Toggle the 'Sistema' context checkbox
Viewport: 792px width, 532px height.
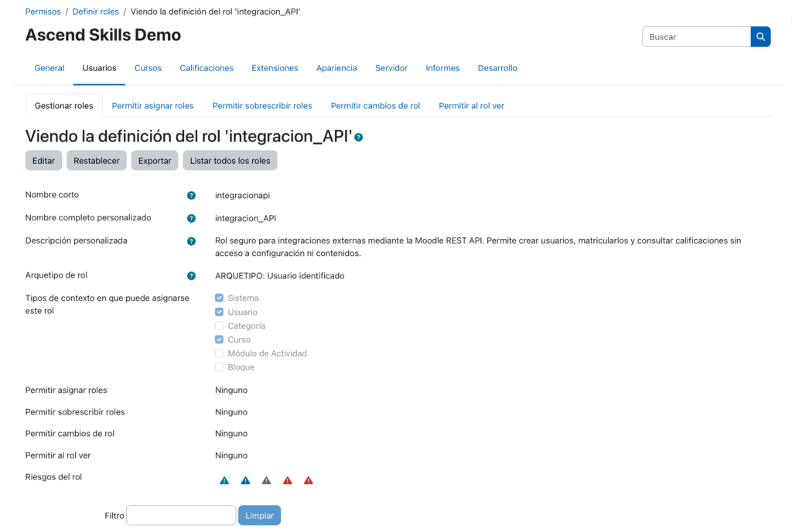219,298
